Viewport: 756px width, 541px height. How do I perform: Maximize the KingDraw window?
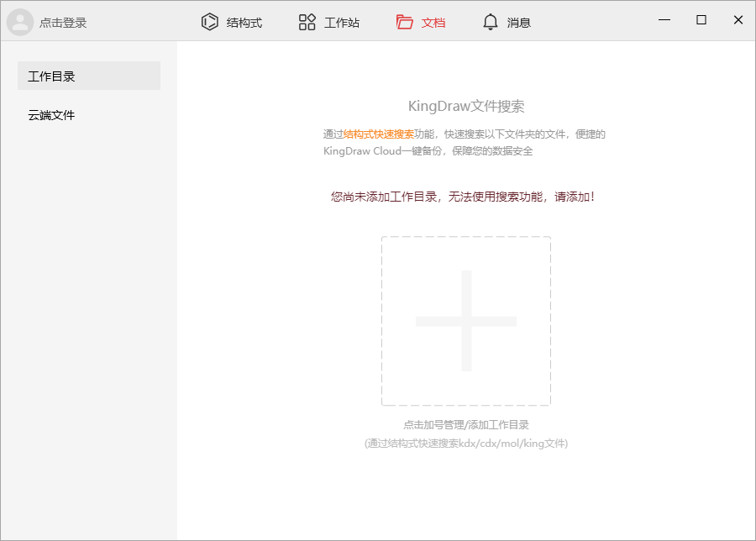pyautogui.click(x=701, y=20)
